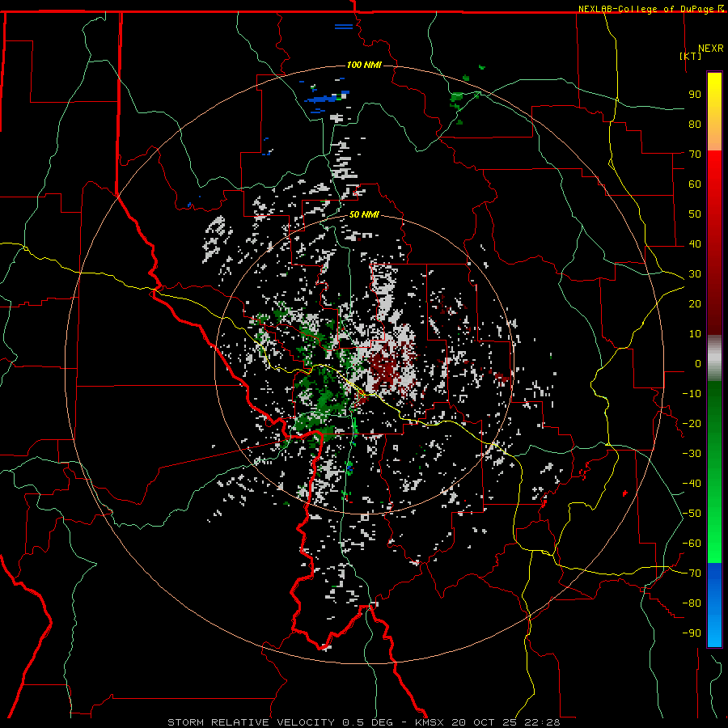Click the -40 value on the velocity scale

pyautogui.click(x=692, y=484)
